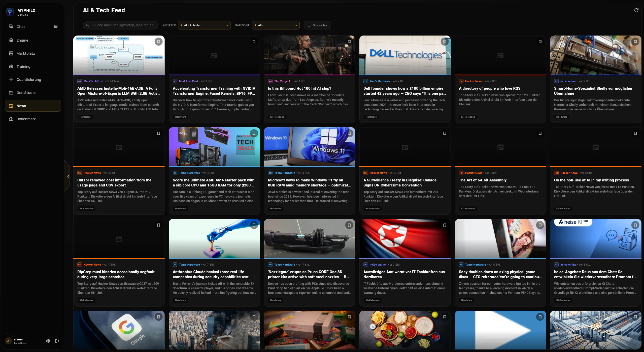Image resolution: width=644 pixels, height=352 pixels.
Task: Click KI-Releases tag on Cursor card
Action: (x=86, y=209)
